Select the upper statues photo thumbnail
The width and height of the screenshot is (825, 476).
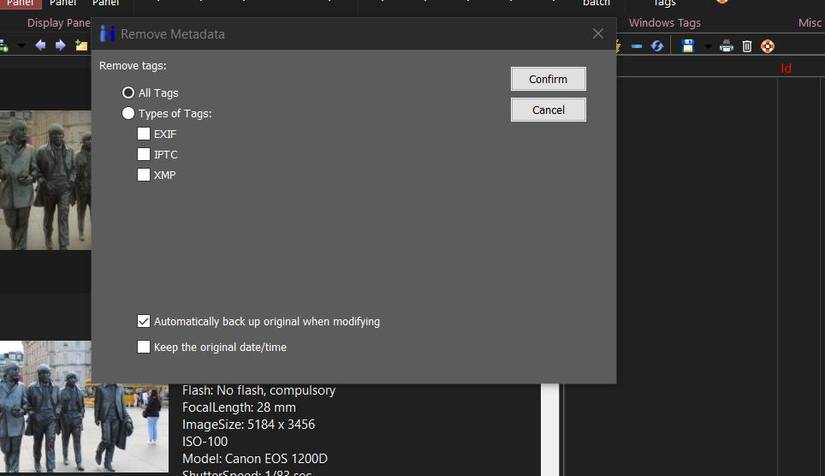45,180
